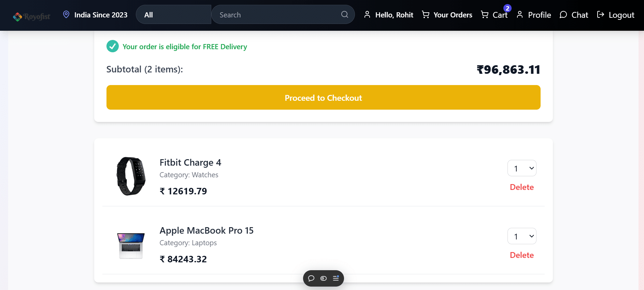Toggle the eye control in the floating widget
This screenshot has height=290, width=644.
tap(323, 278)
